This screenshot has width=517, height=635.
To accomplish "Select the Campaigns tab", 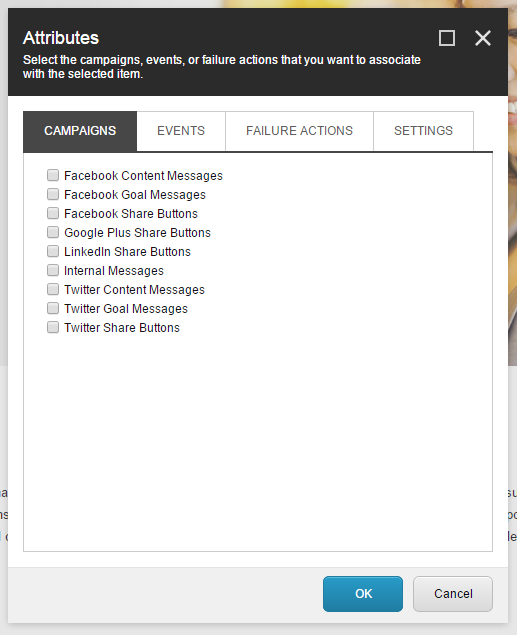I will 80,131.
